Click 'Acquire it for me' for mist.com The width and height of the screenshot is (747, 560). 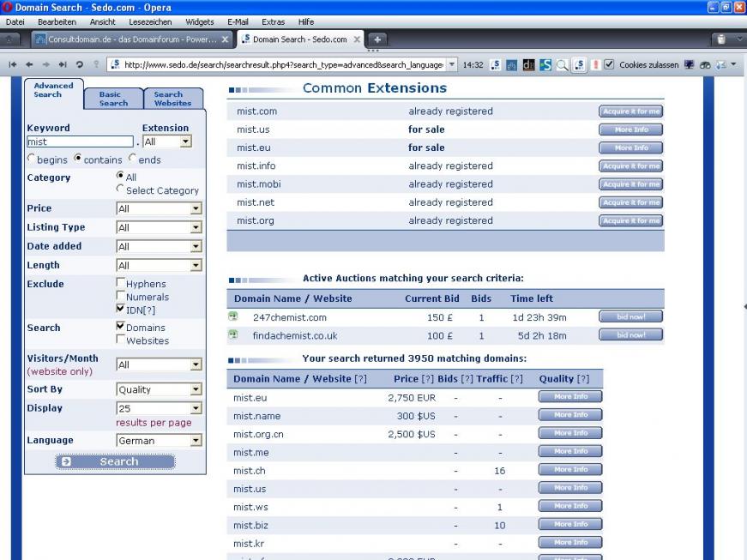click(x=630, y=111)
